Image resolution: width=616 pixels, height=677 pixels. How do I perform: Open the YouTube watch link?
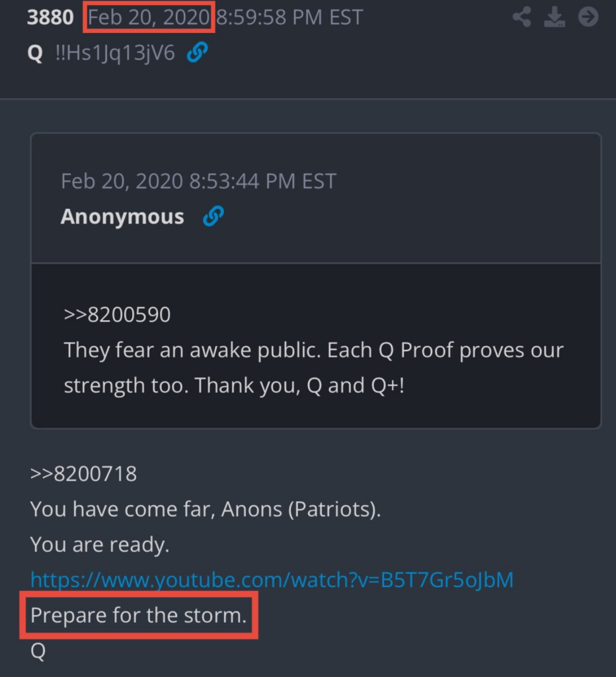tap(272, 580)
